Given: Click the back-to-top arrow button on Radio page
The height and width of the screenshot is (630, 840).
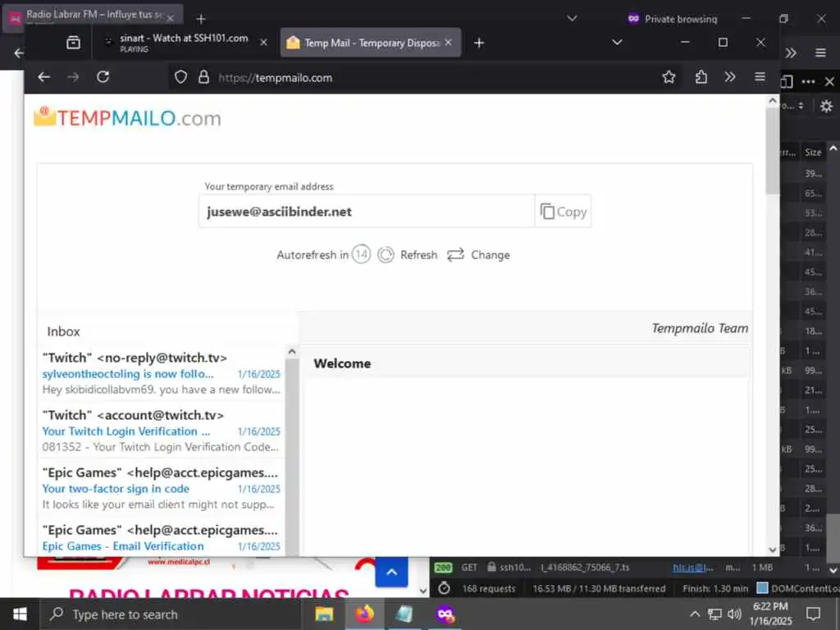Looking at the screenshot, I should [x=391, y=572].
